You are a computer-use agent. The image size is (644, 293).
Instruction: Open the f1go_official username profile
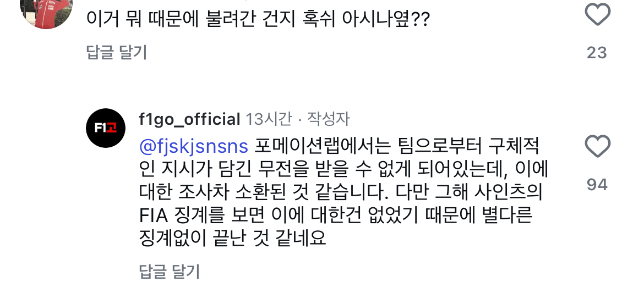tap(190, 119)
